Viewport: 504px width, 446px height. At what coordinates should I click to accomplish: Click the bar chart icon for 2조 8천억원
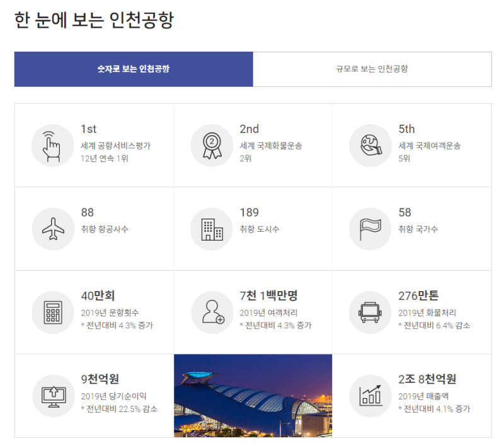click(370, 396)
